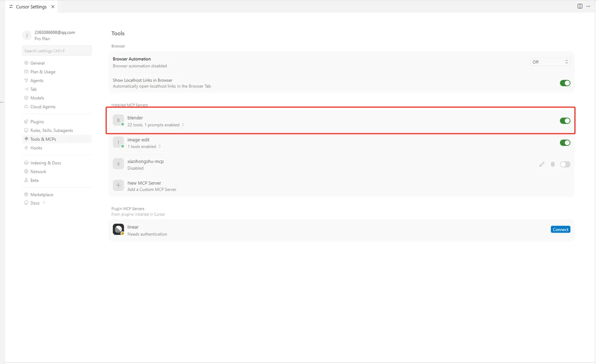Expand image-edit's 1 tools enabled list
Screen dimensions: 598x364
144,146
